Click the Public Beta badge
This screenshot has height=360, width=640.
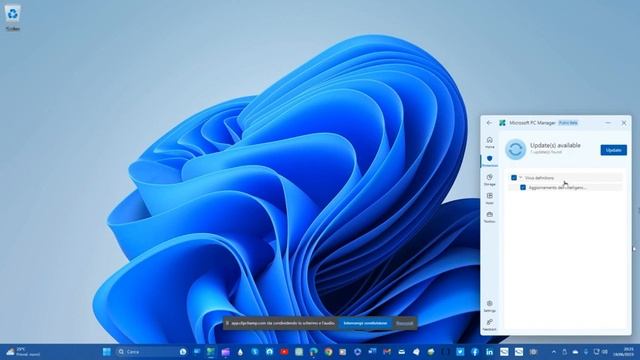pyautogui.click(x=568, y=122)
